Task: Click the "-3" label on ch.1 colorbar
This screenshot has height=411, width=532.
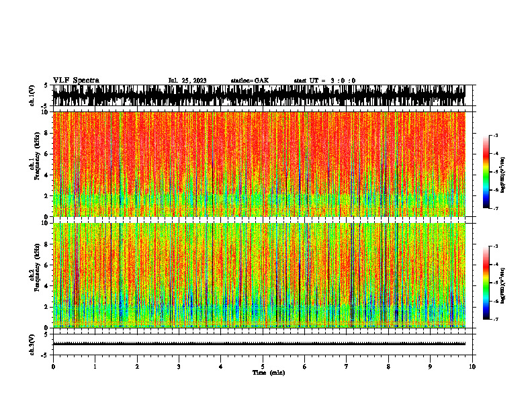Action: (x=495, y=136)
